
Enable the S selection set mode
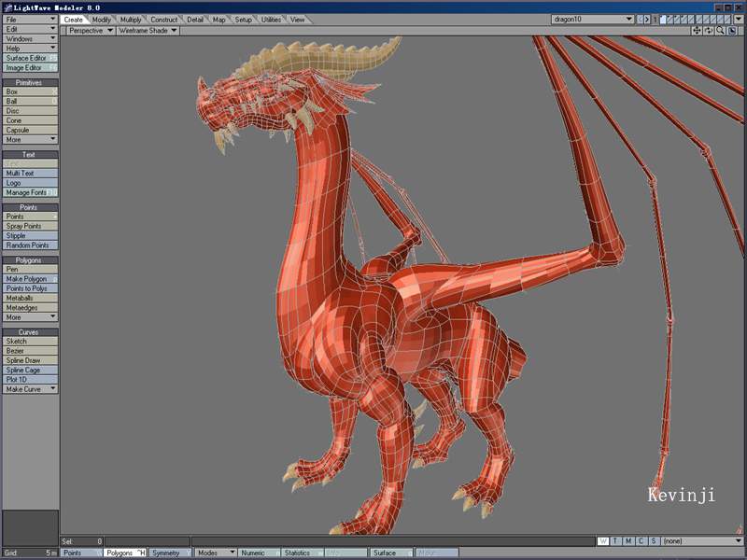pos(654,541)
